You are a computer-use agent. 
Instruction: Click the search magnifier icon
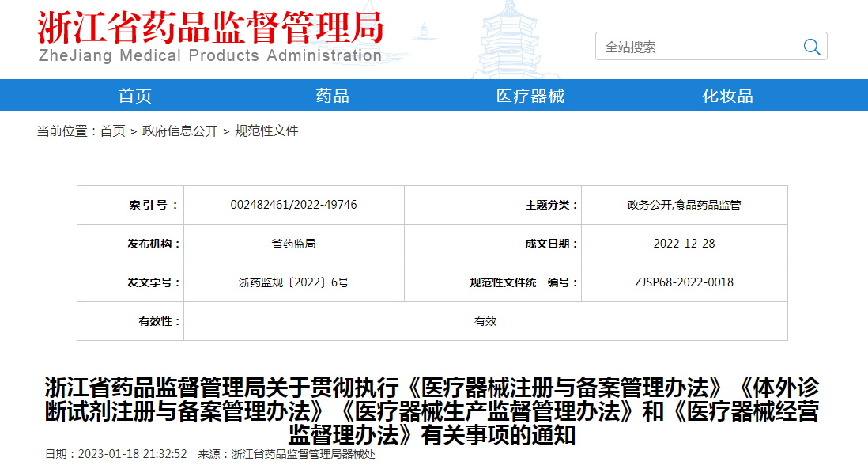[812, 47]
